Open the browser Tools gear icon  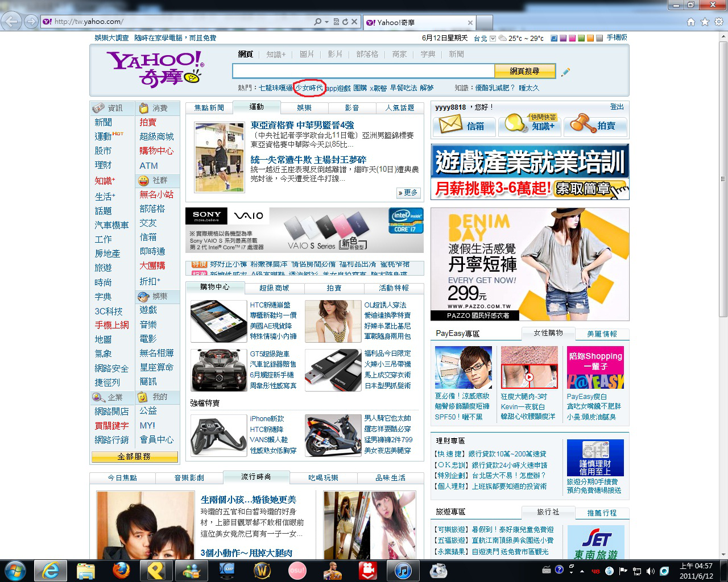click(x=718, y=22)
